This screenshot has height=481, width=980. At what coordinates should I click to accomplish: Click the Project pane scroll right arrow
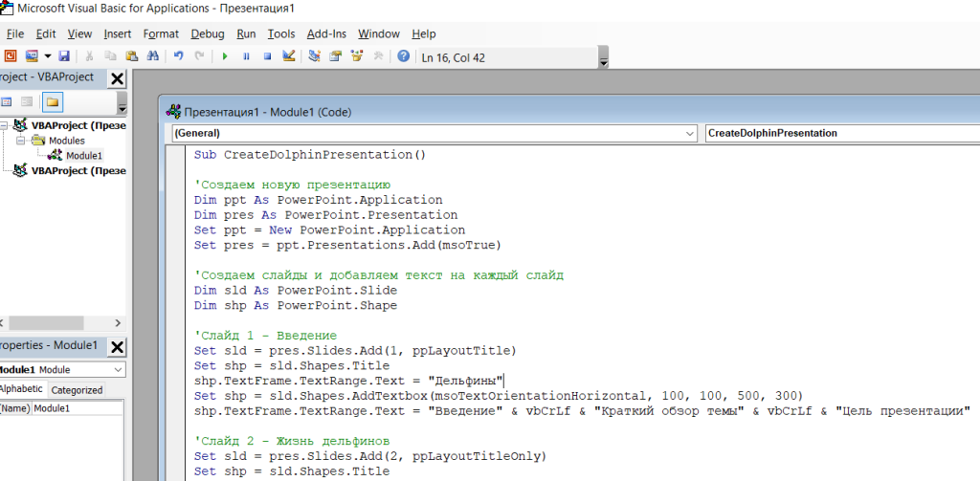click(x=118, y=323)
